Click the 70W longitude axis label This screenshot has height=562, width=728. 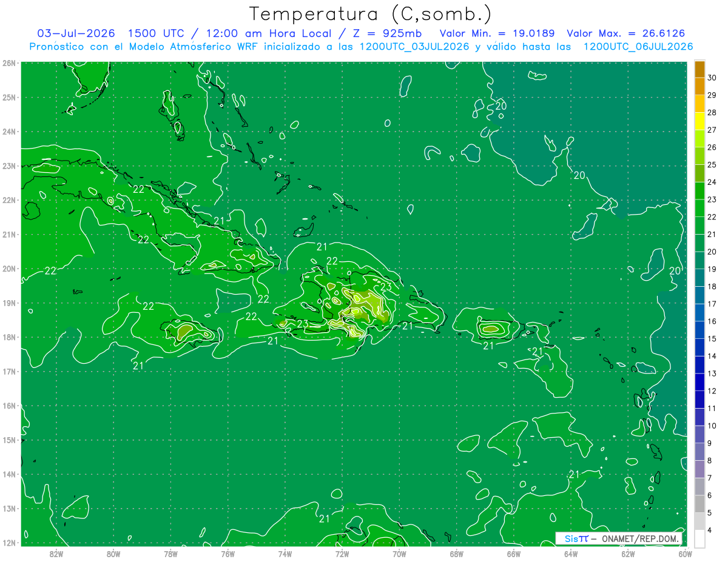coord(399,553)
